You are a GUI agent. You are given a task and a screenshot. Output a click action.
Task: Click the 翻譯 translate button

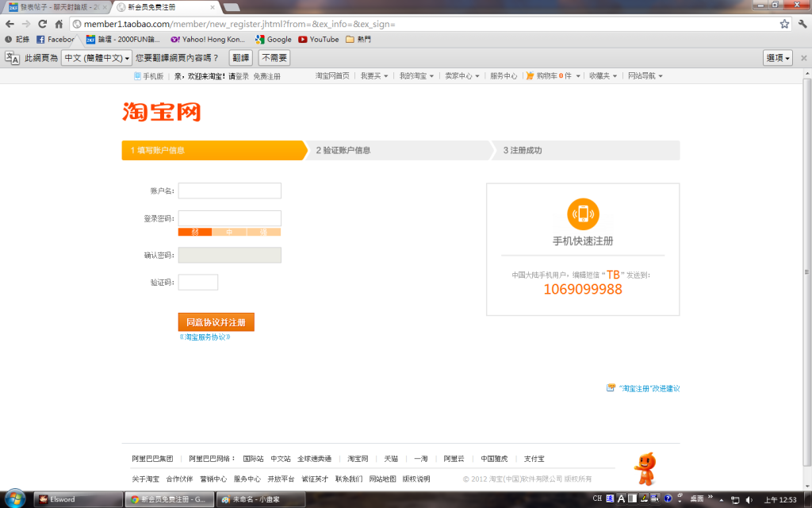click(241, 58)
